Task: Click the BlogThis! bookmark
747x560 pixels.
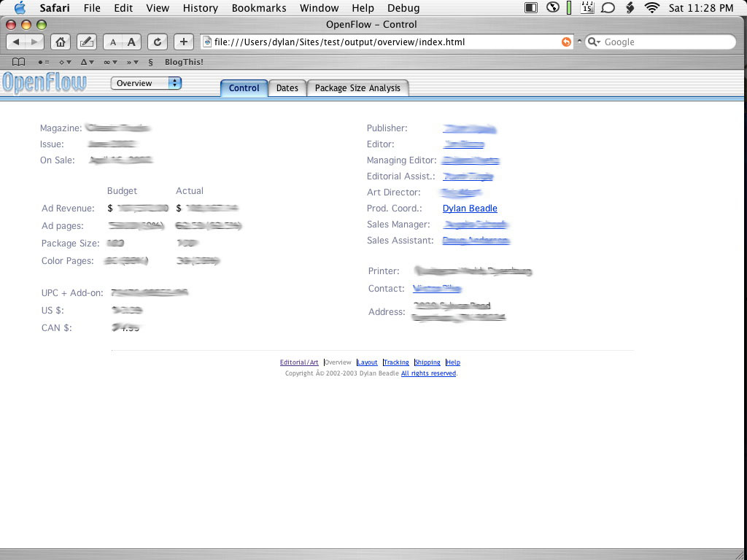Action: pyautogui.click(x=184, y=62)
